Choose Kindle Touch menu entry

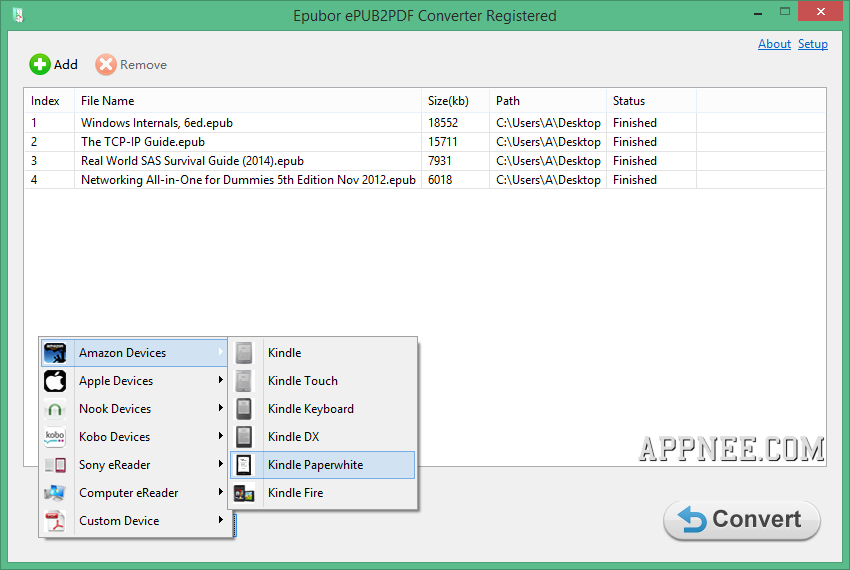pyautogui.click(x=323, y=381)
